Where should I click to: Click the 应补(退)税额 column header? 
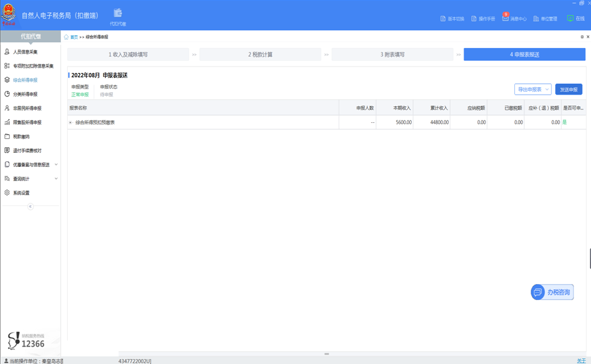544,108
